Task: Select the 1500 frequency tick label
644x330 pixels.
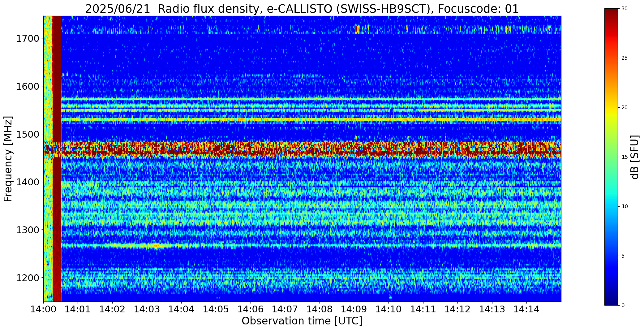Action: (x=28, y=134)
